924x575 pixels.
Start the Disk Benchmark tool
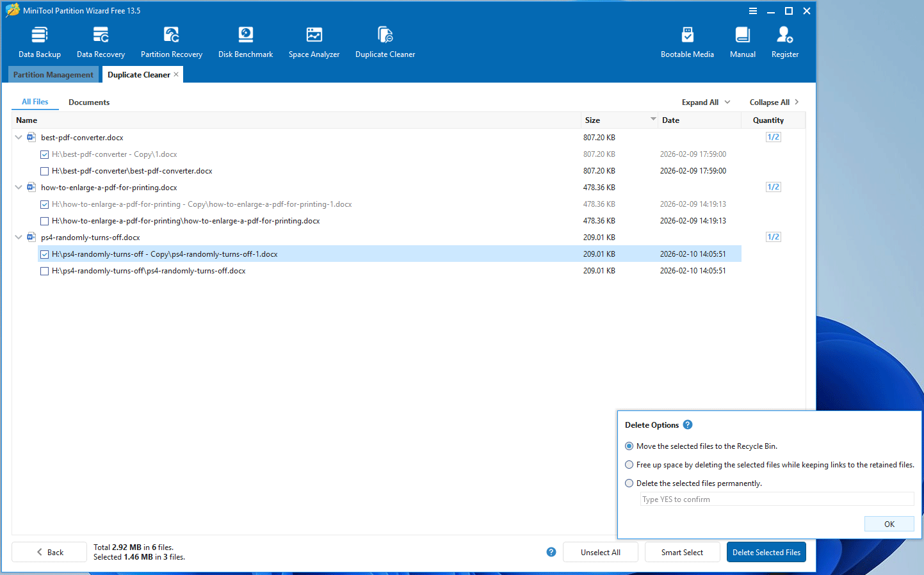(x=245, y=40)
